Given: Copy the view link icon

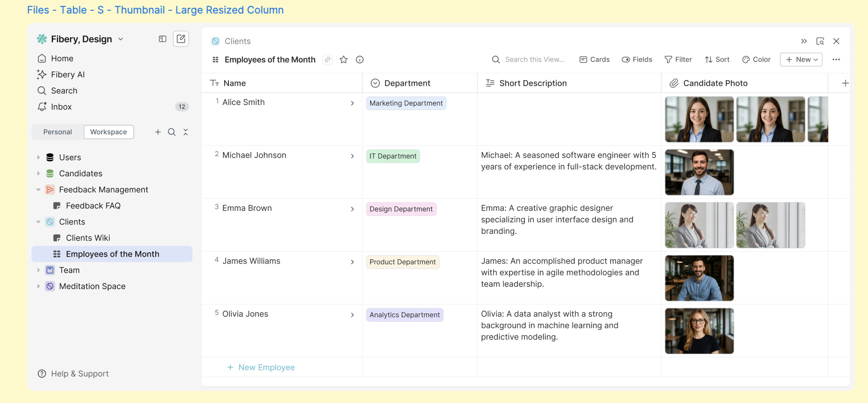Looking at the screenshot, I should (x=328, y=60).
